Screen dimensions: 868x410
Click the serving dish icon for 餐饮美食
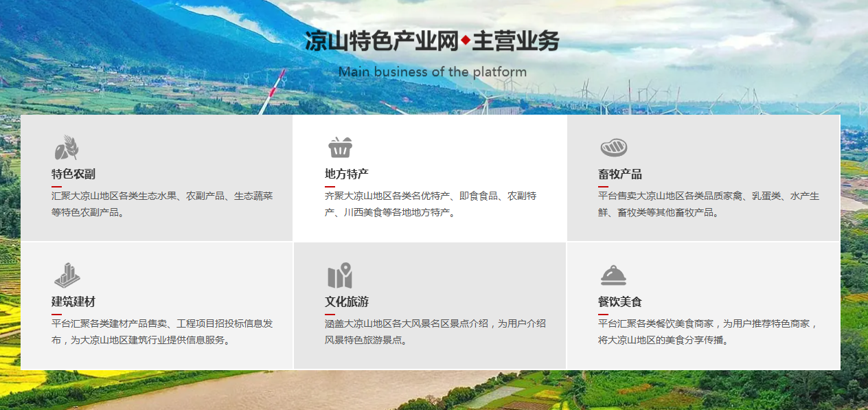[613, 275]
